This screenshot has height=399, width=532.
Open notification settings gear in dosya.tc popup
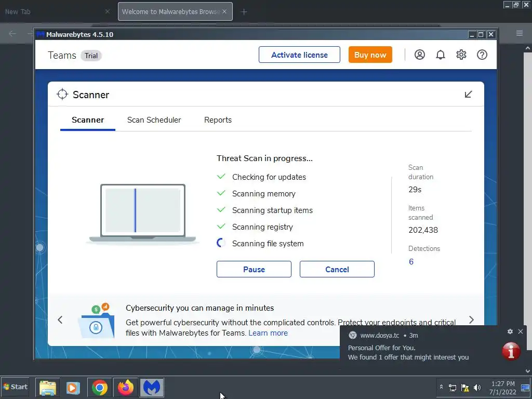[510, 331]
